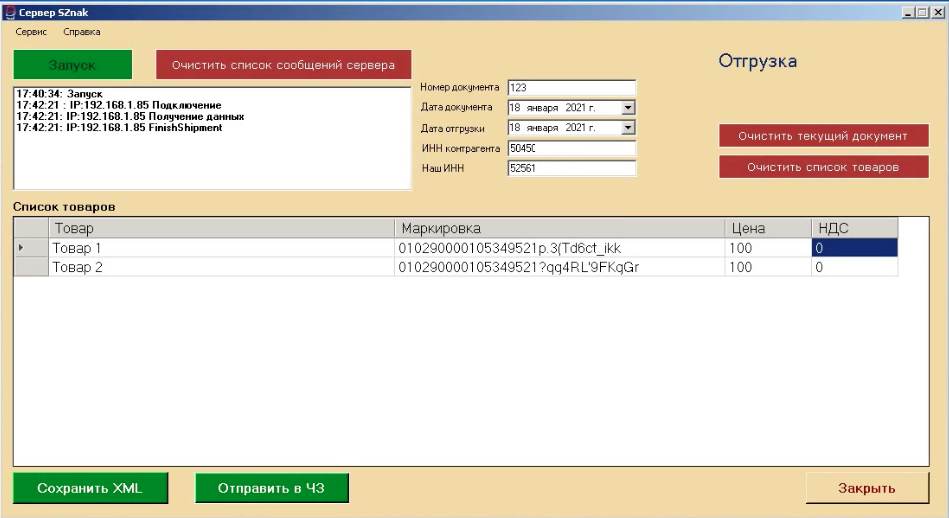Click Очистить список товаров button
949x518 pixels.
[x=824, y=167]
